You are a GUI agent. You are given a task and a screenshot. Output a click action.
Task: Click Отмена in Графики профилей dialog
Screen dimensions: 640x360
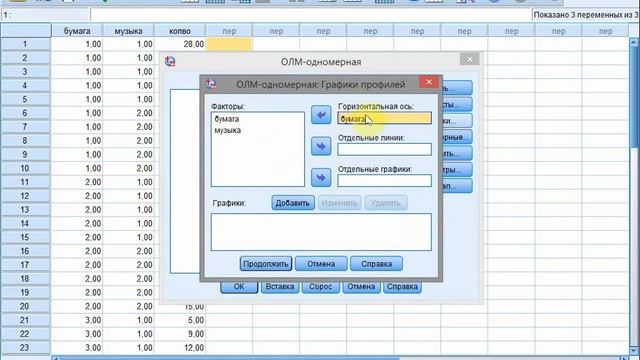pyautogui.click(x=321, y=264)
